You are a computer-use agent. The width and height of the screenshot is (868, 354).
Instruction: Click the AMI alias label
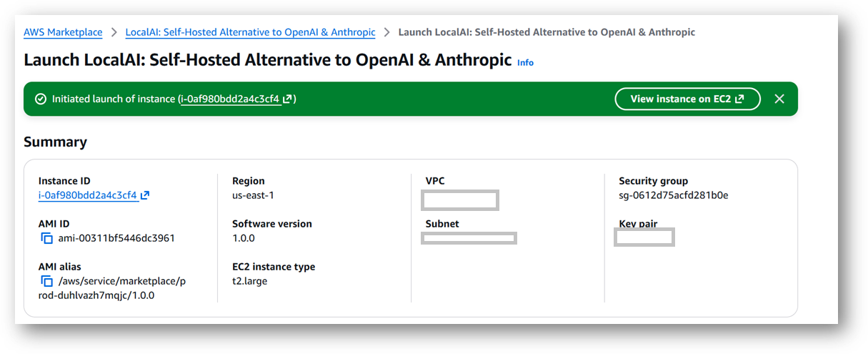click(59, 267)
